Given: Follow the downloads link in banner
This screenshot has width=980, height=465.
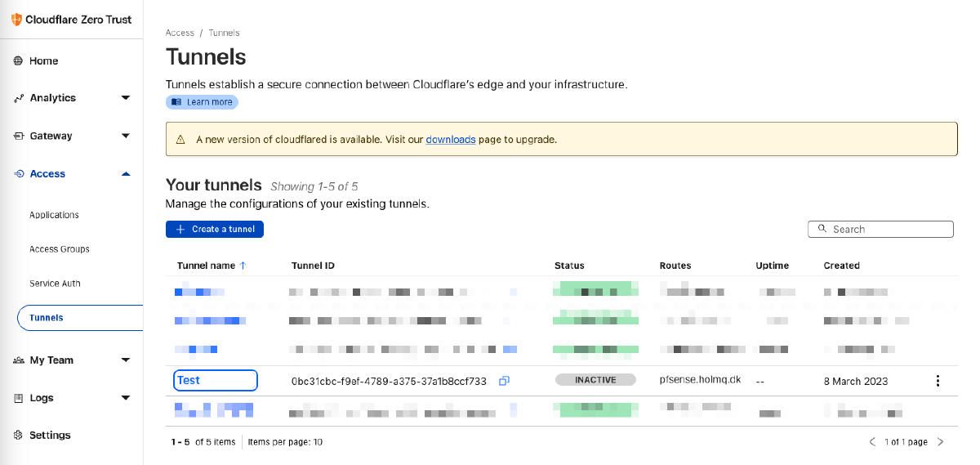Looking at the screenshot, I should pos(450,140).
